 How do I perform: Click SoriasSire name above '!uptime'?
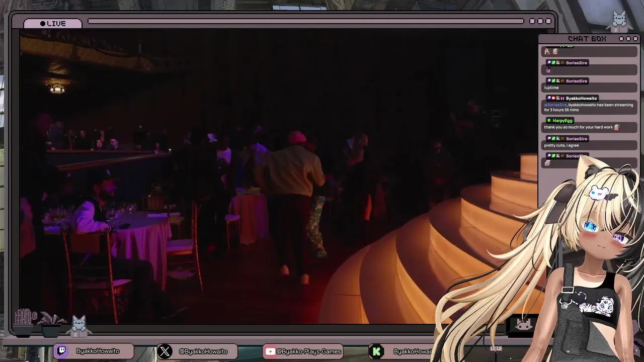coord(577,81)
